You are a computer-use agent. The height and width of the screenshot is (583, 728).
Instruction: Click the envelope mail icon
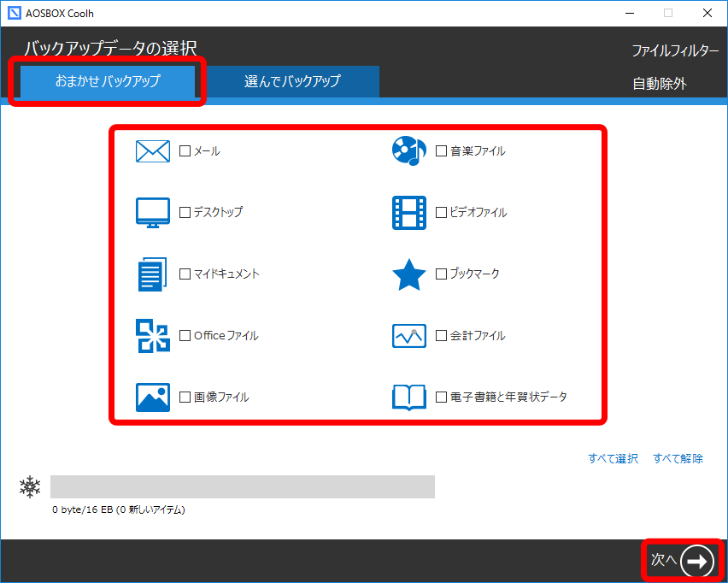click(x=153, y=151)
